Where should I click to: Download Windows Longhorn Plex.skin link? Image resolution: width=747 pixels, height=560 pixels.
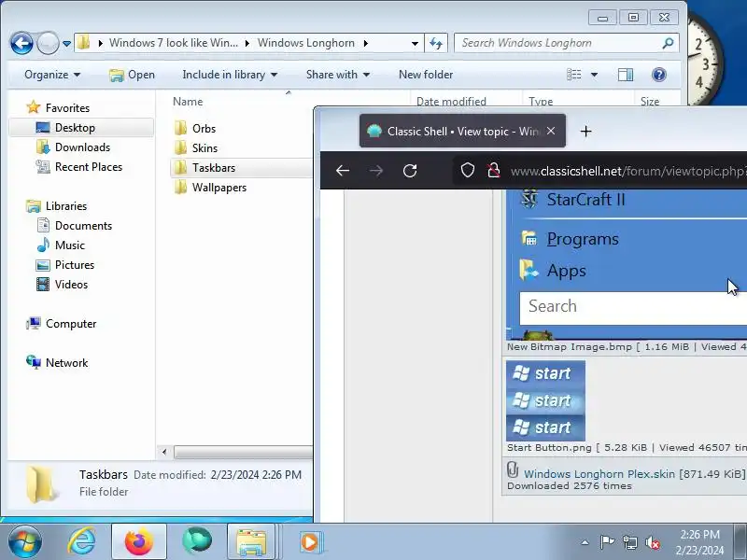coord(599,474)
